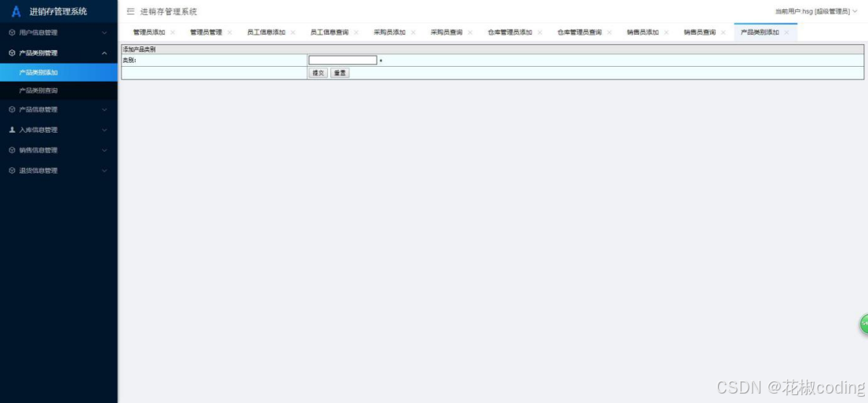Expand the 用户信息管理 chevron
Image resolution: width=868 pixels, height=403 pixels.
(x=104, y=33)
